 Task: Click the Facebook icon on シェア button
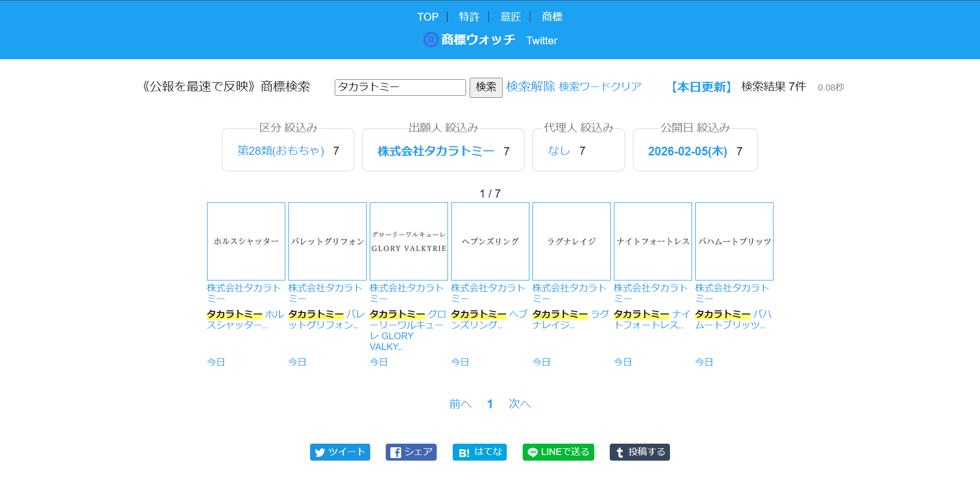(396, 452)
